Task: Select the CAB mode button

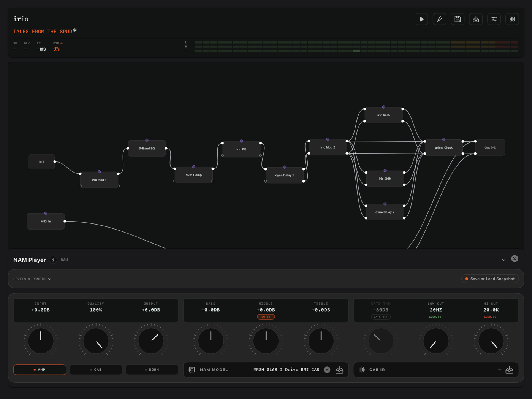Action: (96, 370)
